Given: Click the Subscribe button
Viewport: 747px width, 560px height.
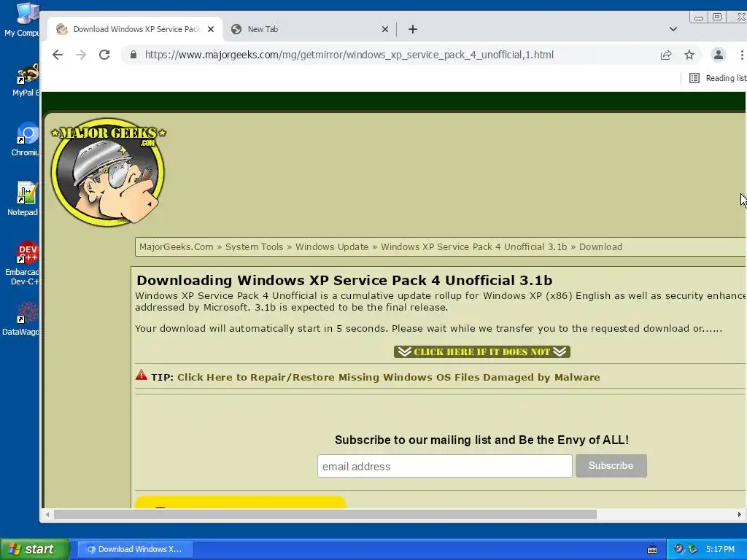Looking at the screenshot, I should click(611, 466).
